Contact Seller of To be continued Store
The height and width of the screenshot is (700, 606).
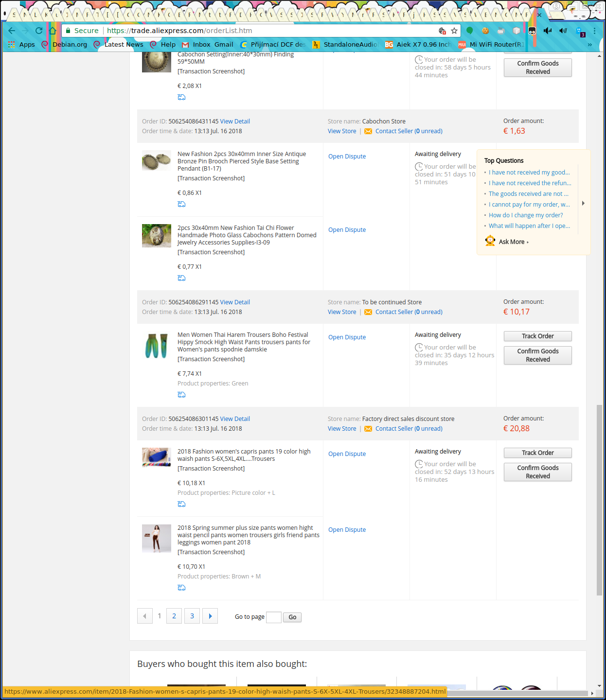pyautogui.click(x=409, y=312)
